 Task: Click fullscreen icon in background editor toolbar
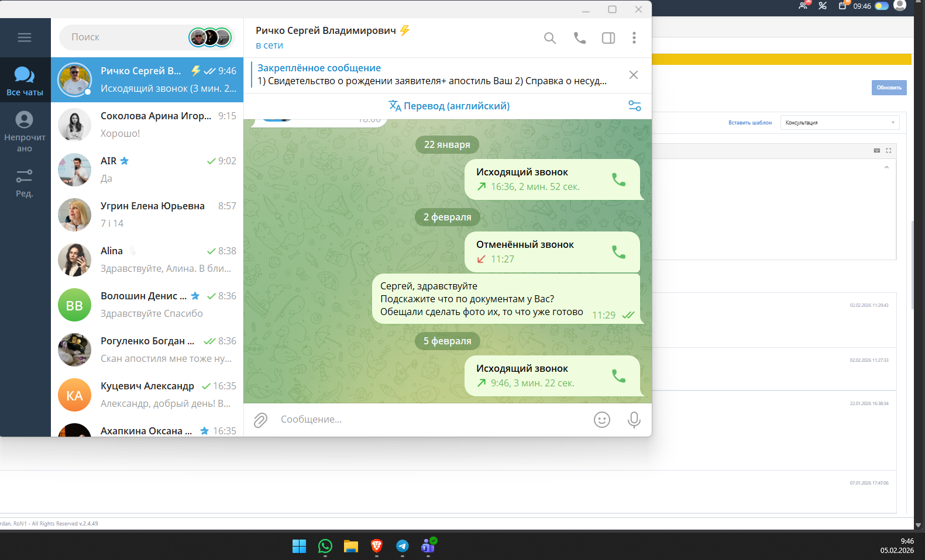tap(888, 151)
